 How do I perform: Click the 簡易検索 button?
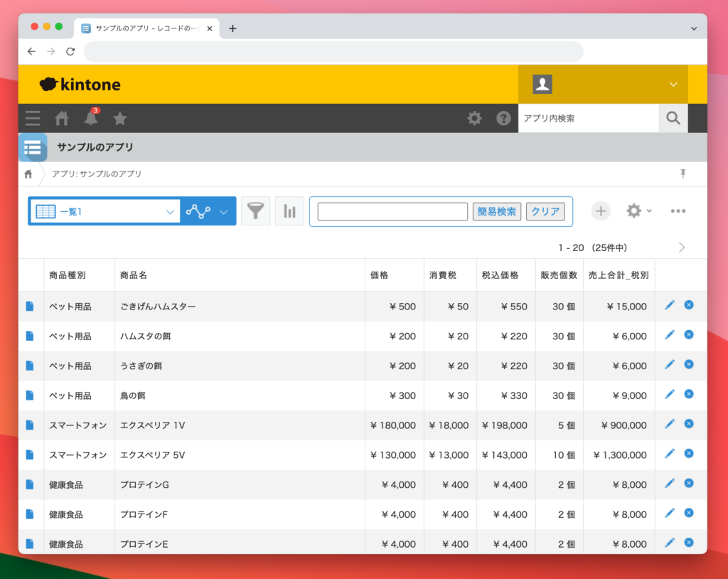tap(496, 211)
